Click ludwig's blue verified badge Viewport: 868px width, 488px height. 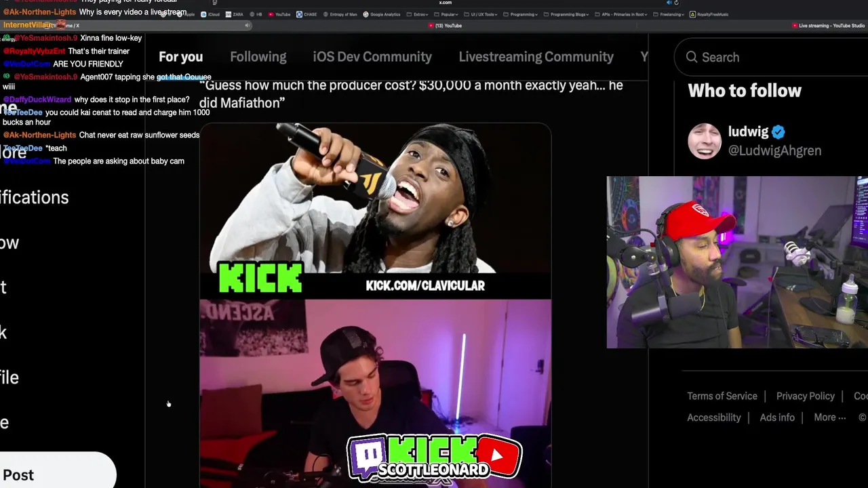778,132
